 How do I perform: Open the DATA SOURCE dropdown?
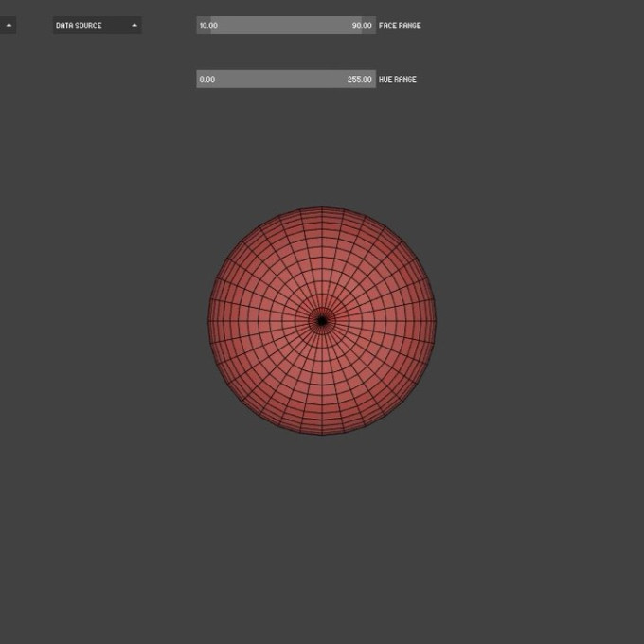point(97,26)
